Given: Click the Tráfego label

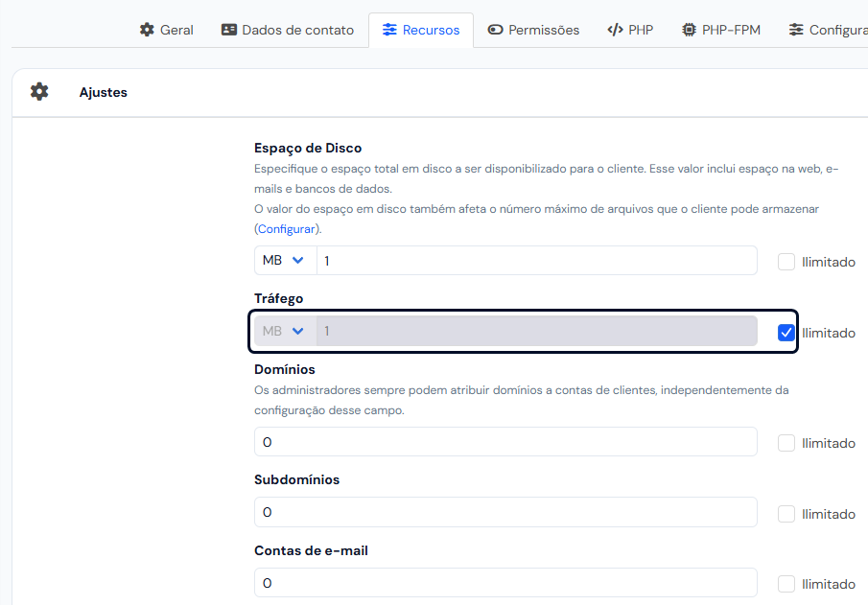Looking at the screenshot, I should (x=278, y=298).
